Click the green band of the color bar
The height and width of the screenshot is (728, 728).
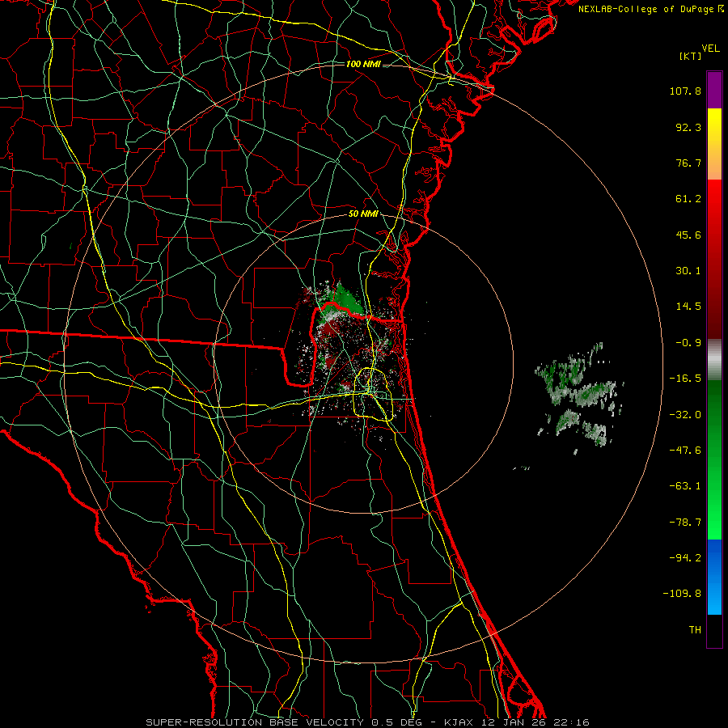714,459
